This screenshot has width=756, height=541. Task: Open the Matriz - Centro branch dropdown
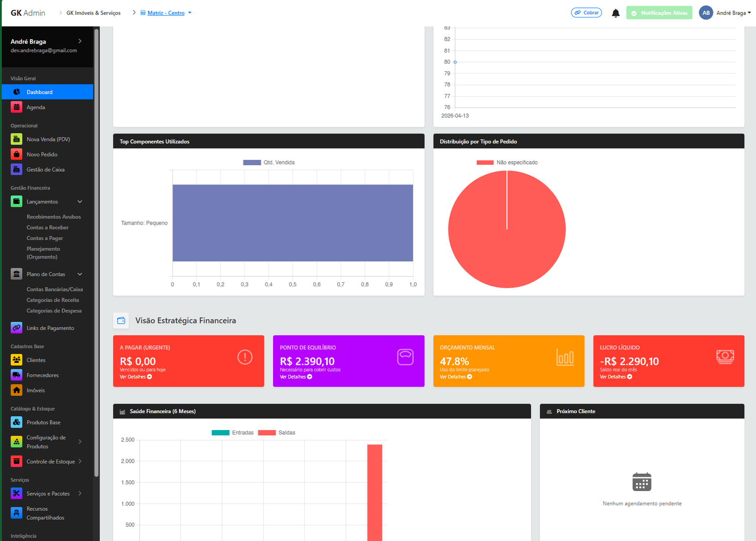(165, 13)
